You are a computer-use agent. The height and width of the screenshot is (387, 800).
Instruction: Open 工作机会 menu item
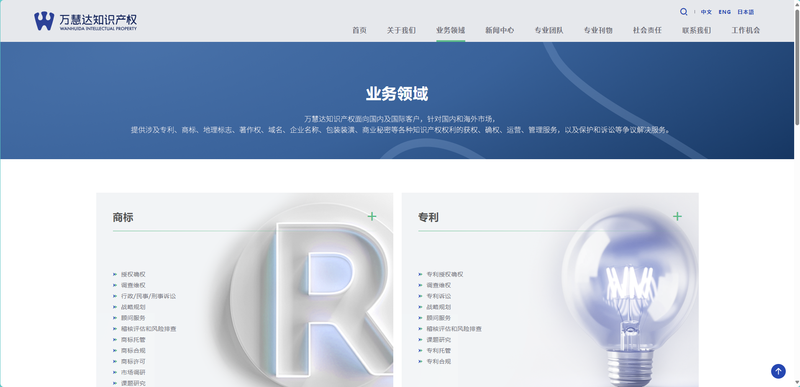[746, 30]
